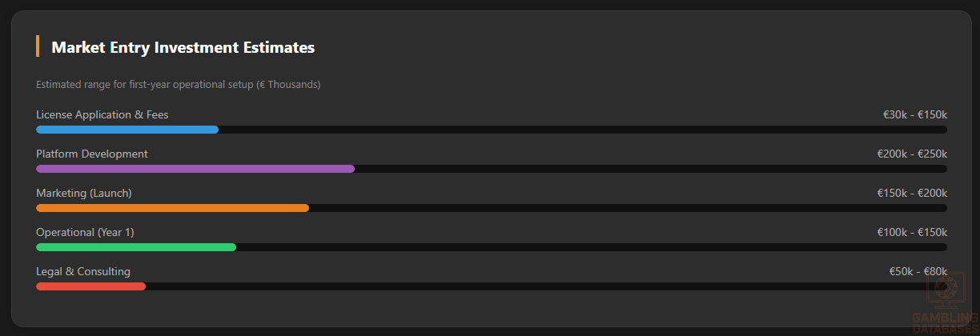
Task: Click the €30k - €150k value
Action: click(915, 114)
